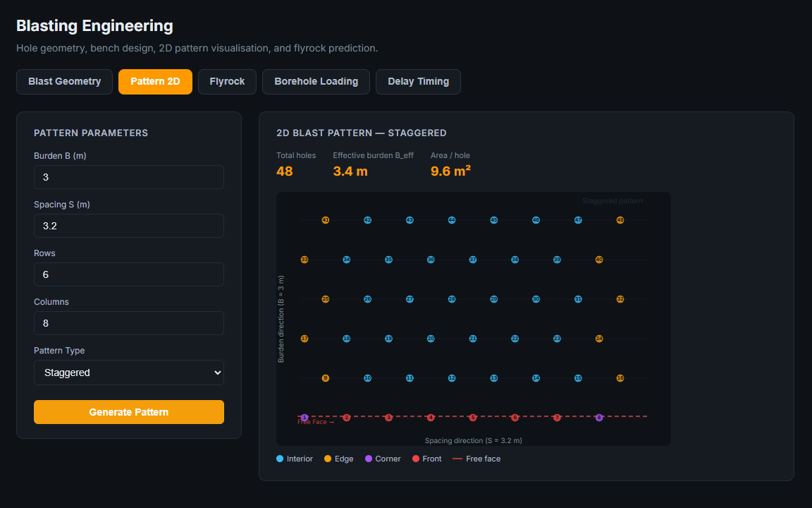The image size is (812, 508).
Task: Select edge hole 41 marker
Action: [x=326, y=220]
